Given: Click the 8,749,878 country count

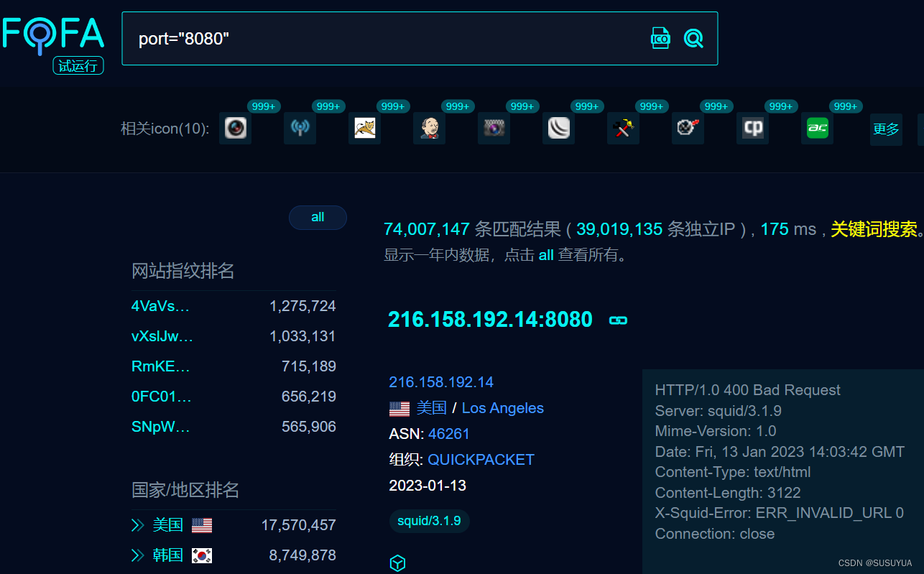Looking at the screenshot, I should [302, 555].
